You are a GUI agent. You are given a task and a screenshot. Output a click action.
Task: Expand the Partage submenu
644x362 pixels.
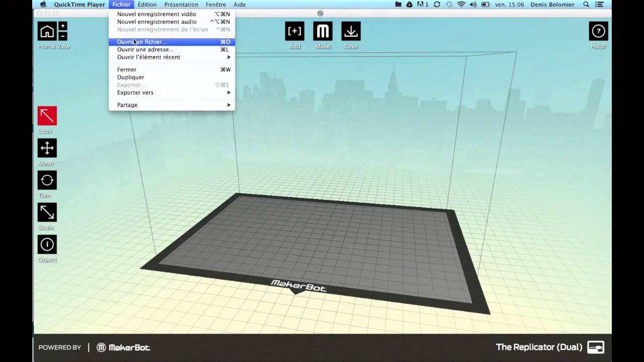point(172,105)
